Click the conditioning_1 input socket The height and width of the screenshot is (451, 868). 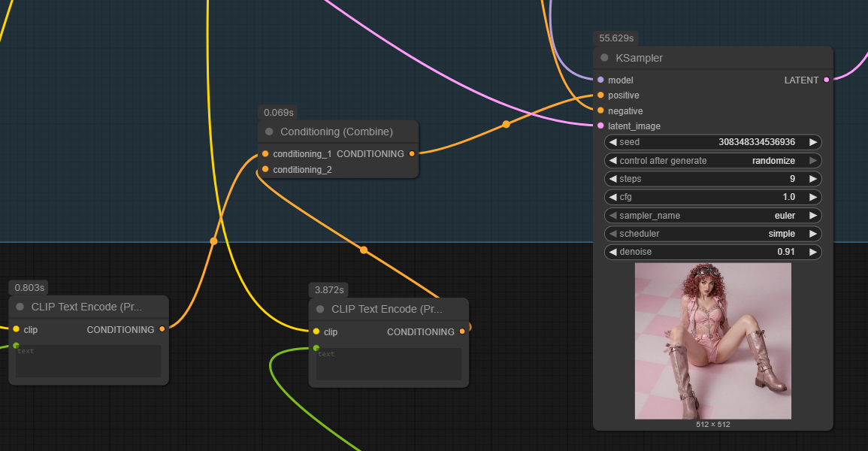tap(265, 154)
